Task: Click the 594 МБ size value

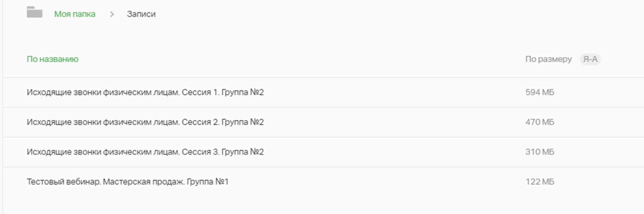Action: pyautogui.click(x=540, y=92)
